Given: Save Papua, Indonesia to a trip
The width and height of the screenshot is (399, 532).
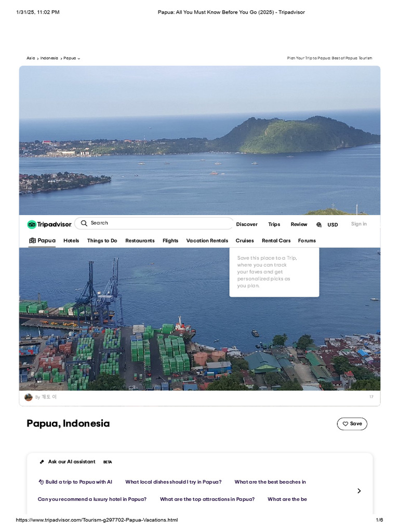Looking at the screenshot, I should point(352,424).
